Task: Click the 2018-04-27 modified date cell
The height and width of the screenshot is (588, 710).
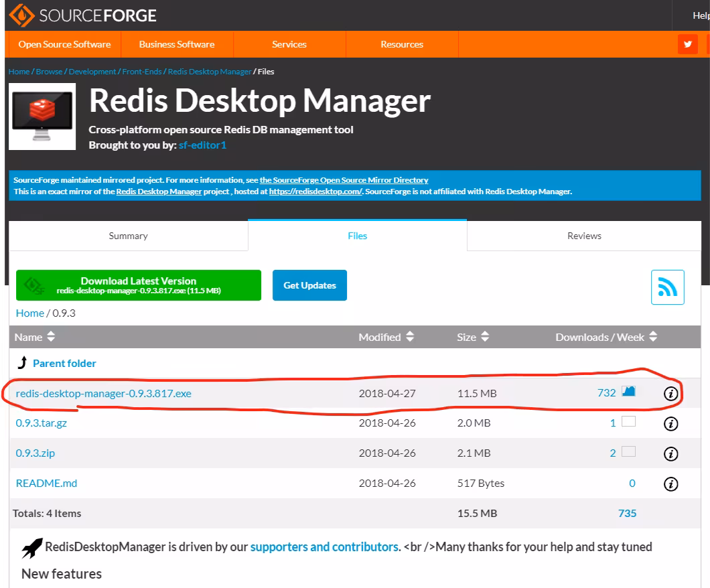Action: click(387, 393)
